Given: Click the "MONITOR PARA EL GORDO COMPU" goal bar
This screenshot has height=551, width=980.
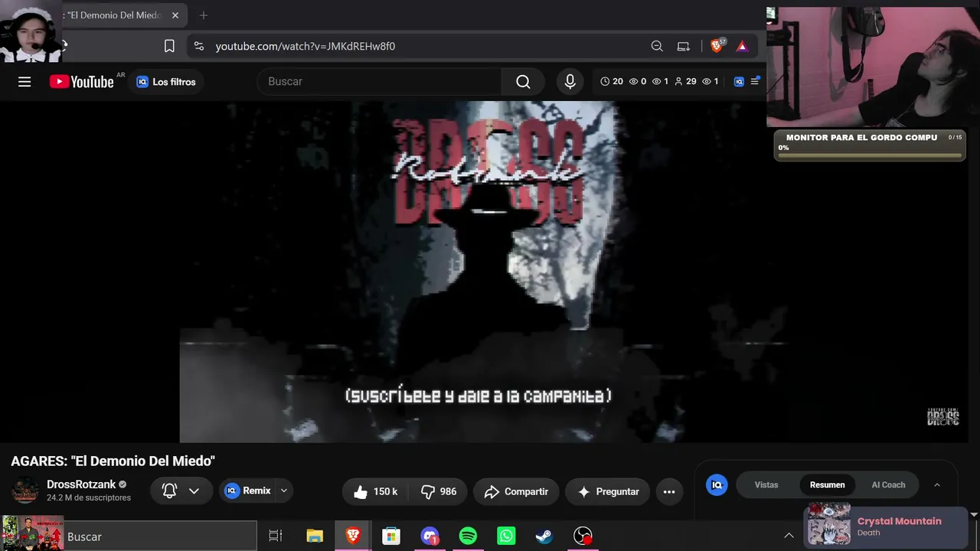Looking at the screenshot, I should pos(870,145).
